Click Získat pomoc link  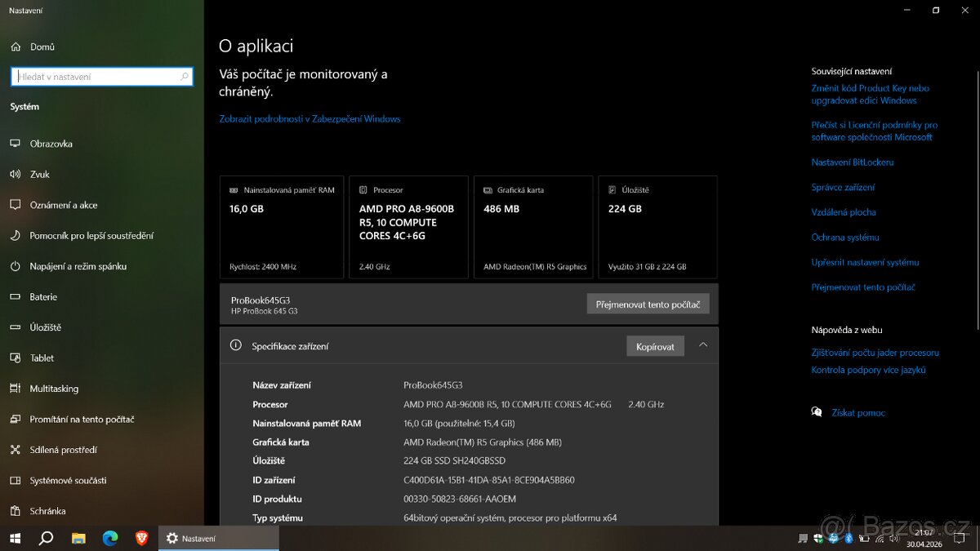pos(858,413)
